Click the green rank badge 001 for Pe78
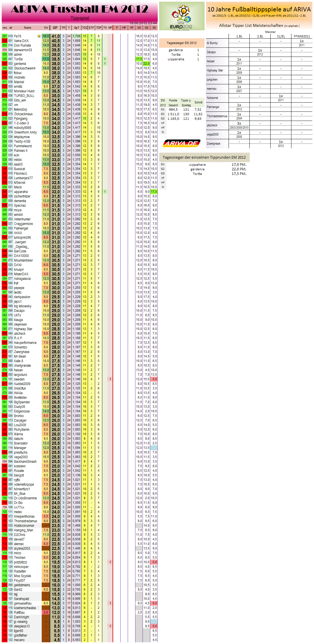The width and height of the screenshot is (314, 644). (5, 36)
